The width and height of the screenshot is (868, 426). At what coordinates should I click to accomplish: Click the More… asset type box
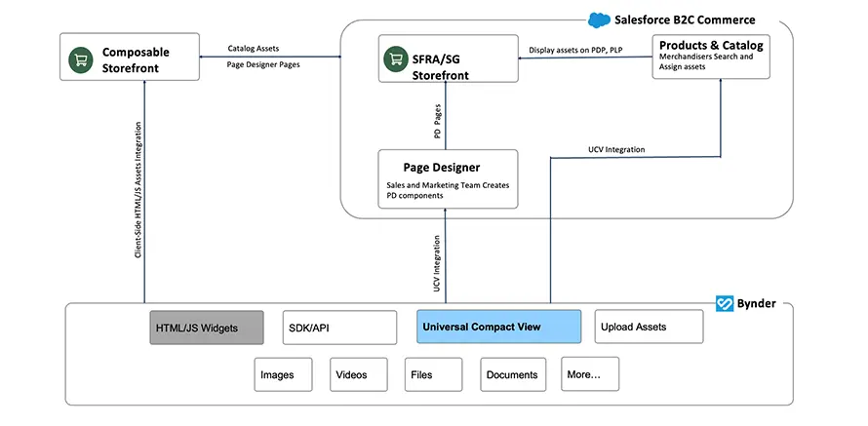590,374
